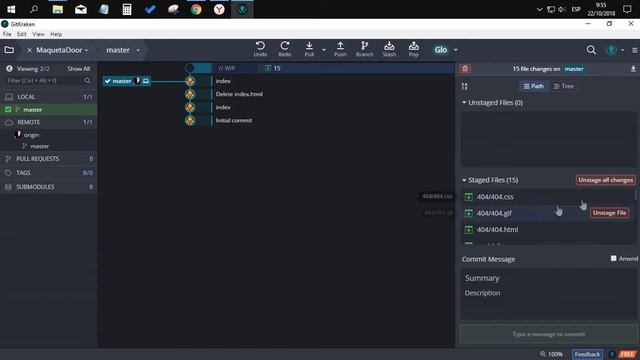
Task: Open the Pull options dropdown arrow
Action: pos(324,50)
